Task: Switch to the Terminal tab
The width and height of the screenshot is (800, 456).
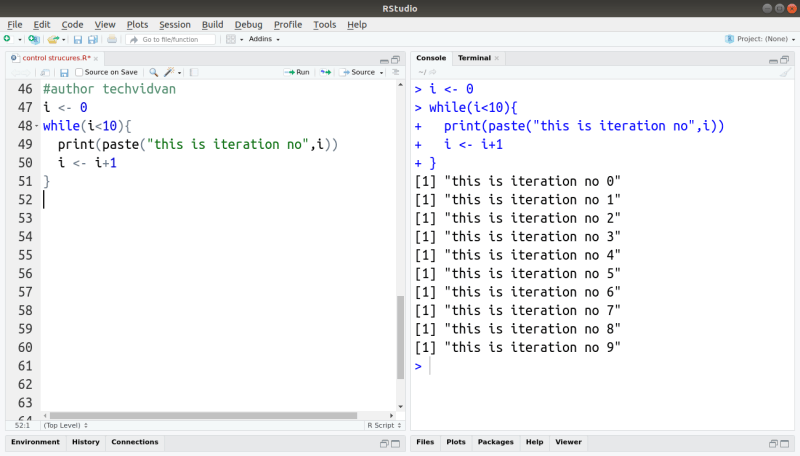Action: coord(473,58)
